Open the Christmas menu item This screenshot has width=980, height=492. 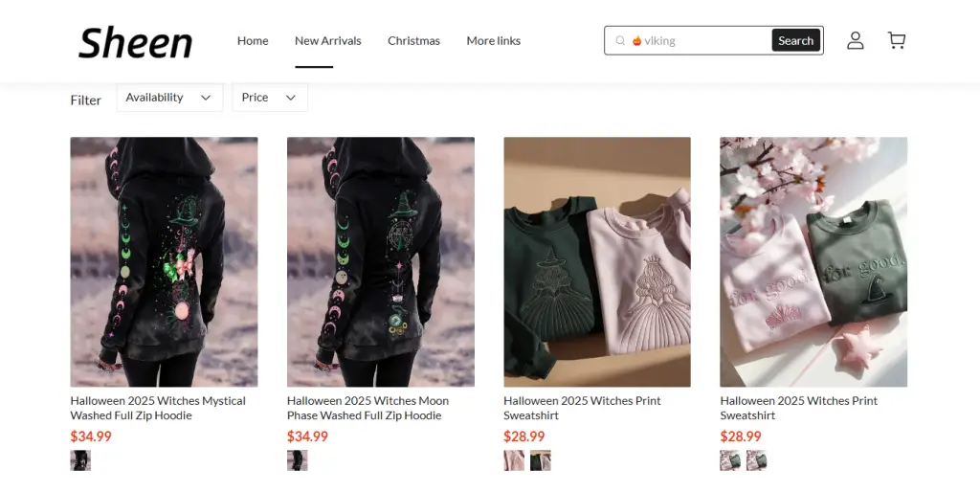[x=413, y=40]
